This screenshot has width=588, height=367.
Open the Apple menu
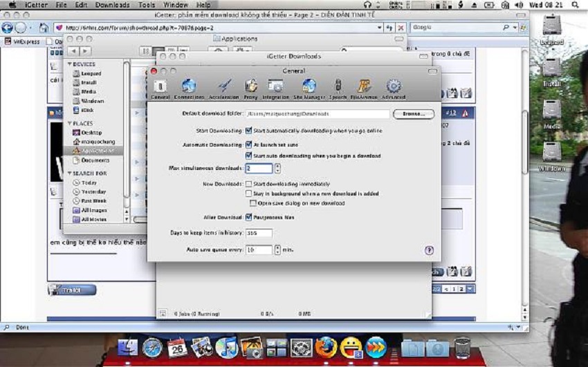12,5
